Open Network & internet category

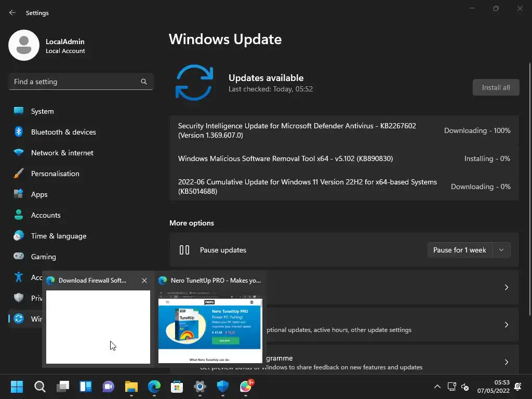coord(81,153)
